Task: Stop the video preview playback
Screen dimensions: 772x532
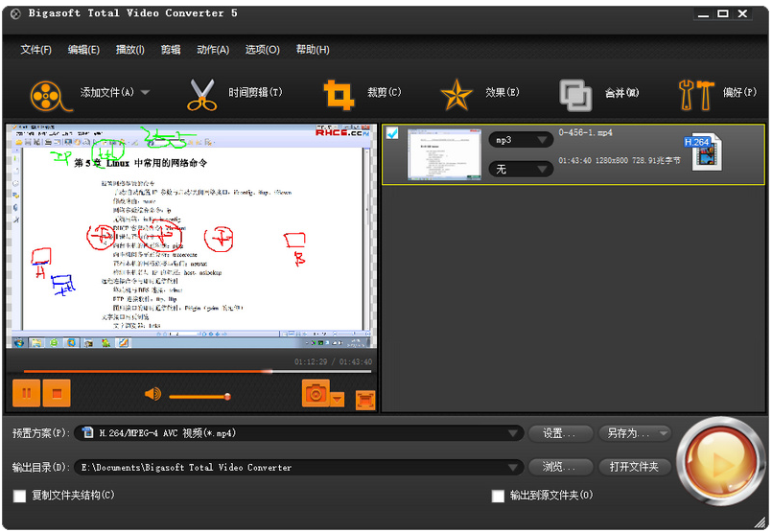Action: (57, 393)
